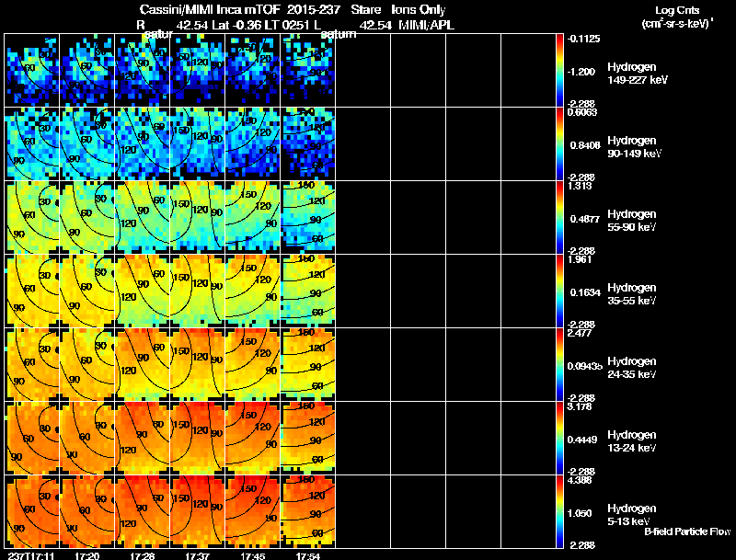Select the 90-149 keV panel at 17:28
The width and height of the screenshot is (736, 560).
tap(143, 144)
